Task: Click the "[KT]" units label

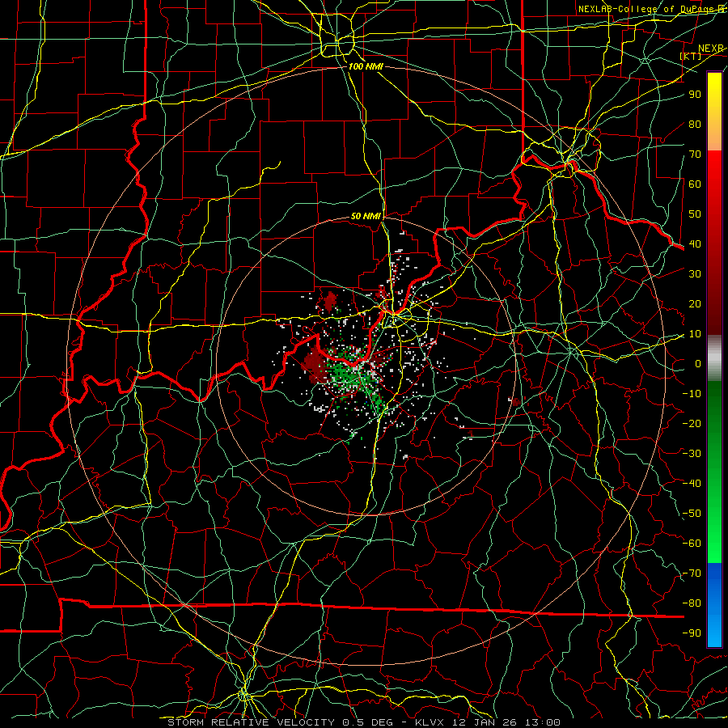Action: click(x=691, y=56)
